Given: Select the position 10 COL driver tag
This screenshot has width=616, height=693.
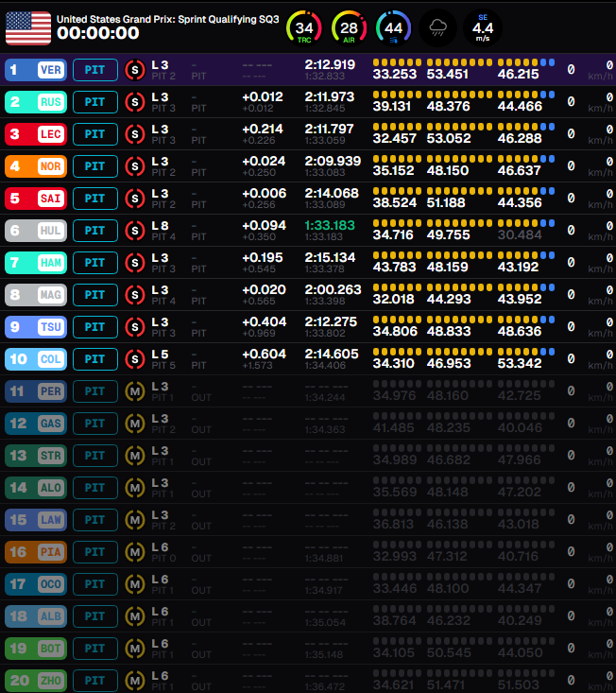Looking at the screenshot, I should 36,359.
